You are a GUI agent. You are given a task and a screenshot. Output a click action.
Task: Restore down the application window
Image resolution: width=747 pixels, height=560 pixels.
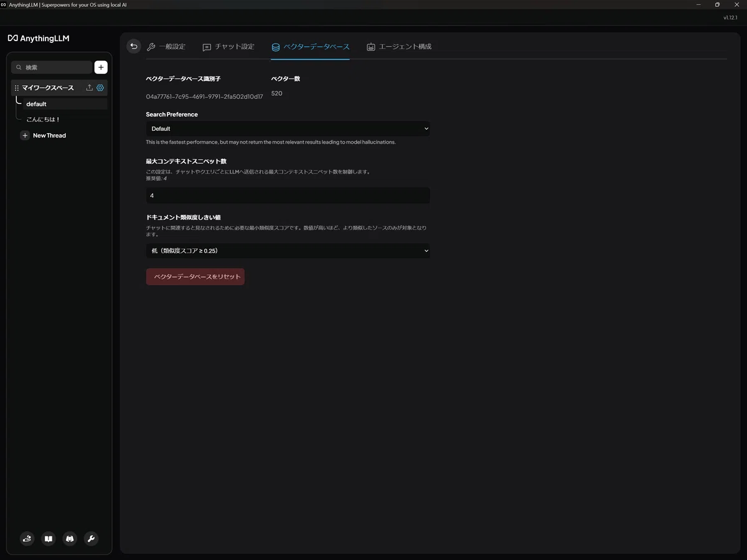click(x=717, y=4)
